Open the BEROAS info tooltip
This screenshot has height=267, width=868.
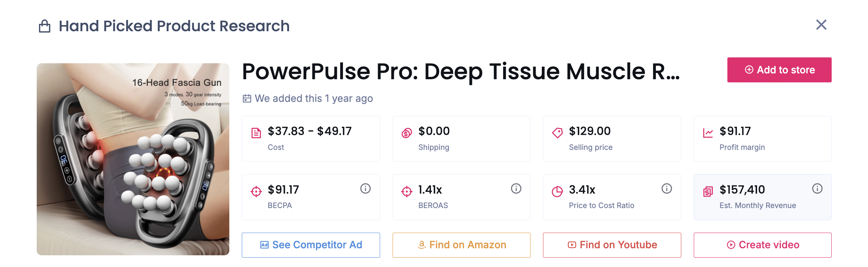click(x=516, y=189)
